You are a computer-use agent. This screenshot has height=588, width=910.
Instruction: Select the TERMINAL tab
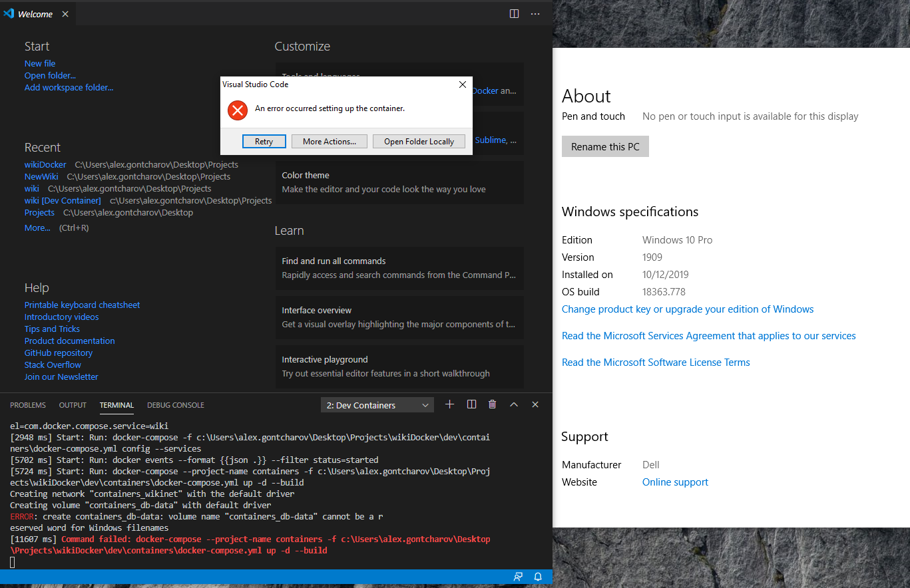[x=116, y=405]
